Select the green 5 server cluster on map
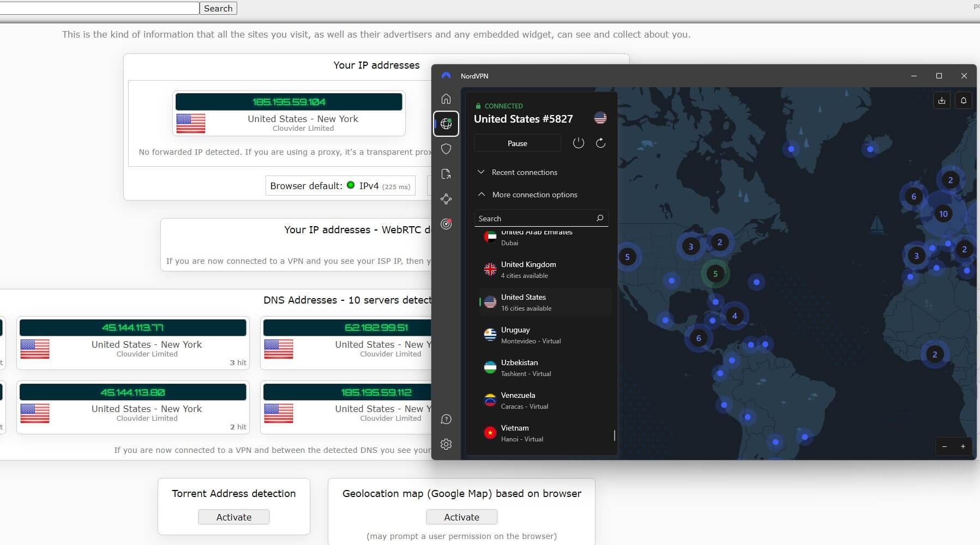980x545 pixels. click(716, 274)
